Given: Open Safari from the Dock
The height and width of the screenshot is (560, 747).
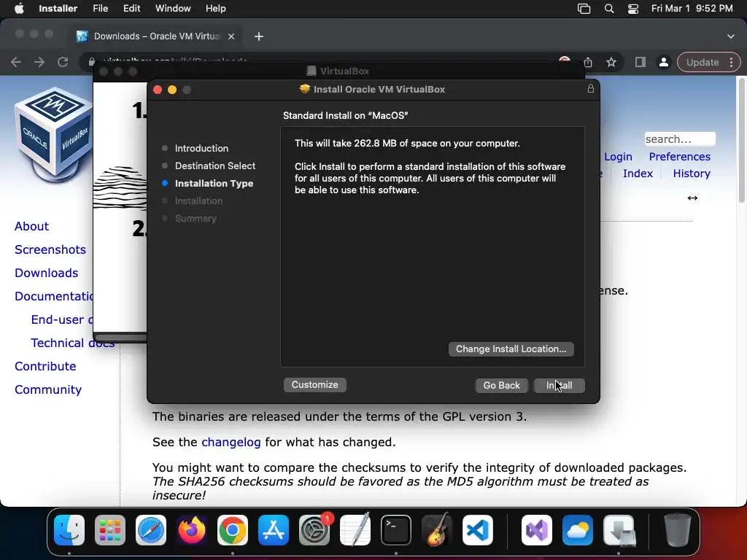Looking at the screenshot, I should [x=151, y=530].
